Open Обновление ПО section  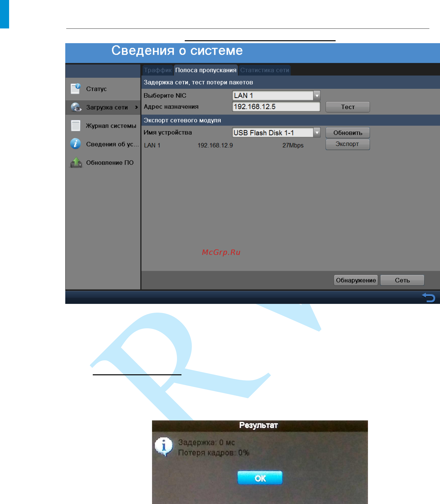(x=103, y=162)
